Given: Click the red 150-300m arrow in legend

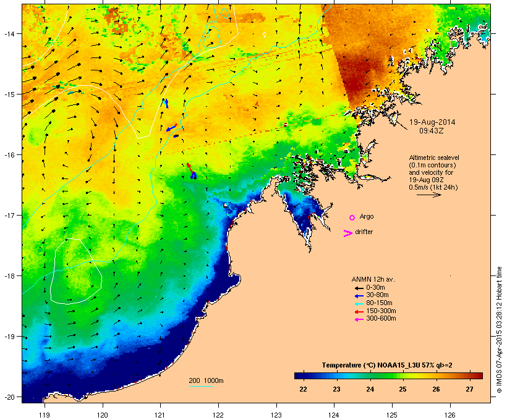Looking at the screenshot, I should click(x=359, y=312).
